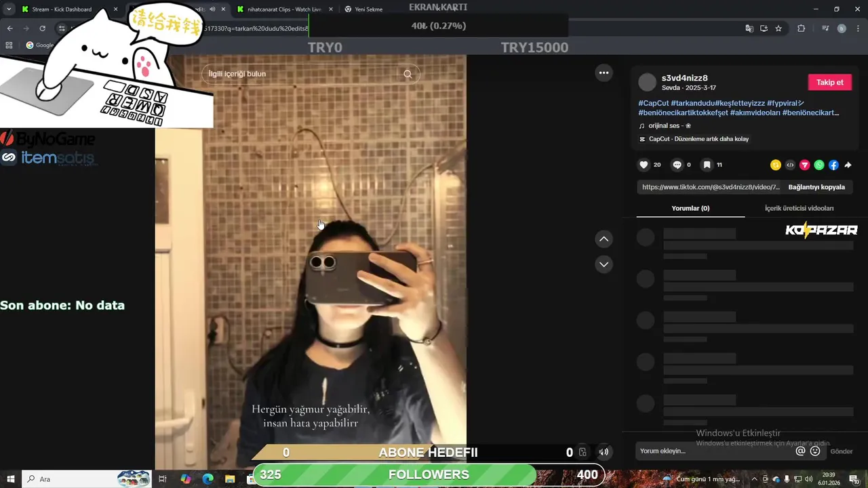The width and height of the screenshot is (868, 488).
Task: Open emoji picker in comment box
Action: pos(815,451)
